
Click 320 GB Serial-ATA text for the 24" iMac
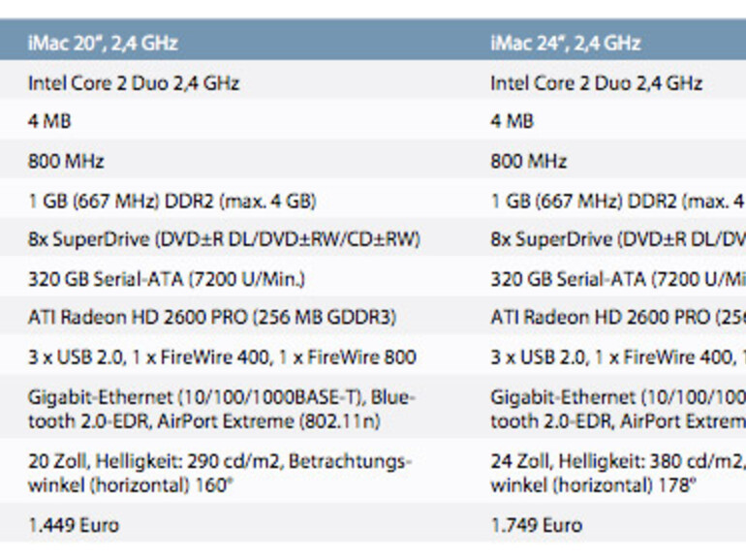pyautogui.click(x=617, y=279)
